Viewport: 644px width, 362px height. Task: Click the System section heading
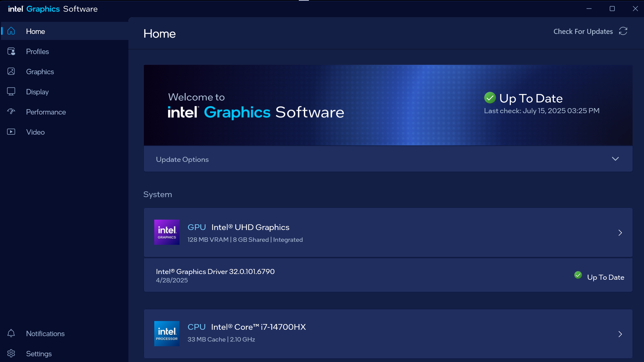click(x=158, y=194)
